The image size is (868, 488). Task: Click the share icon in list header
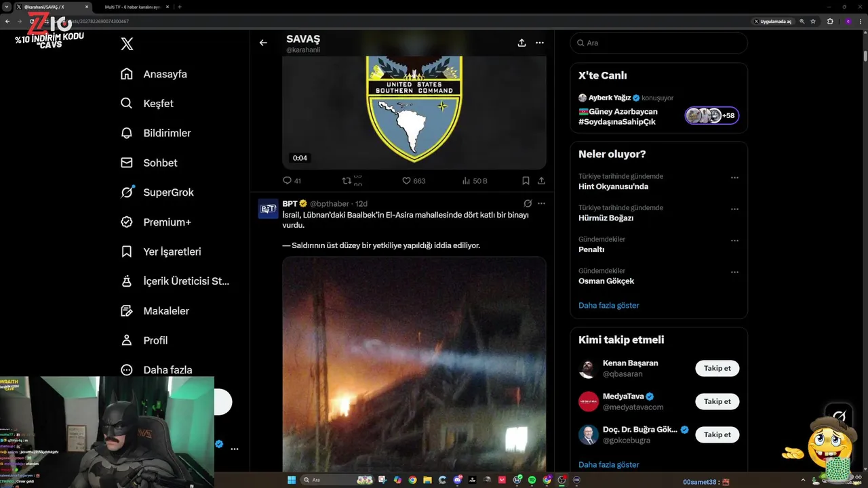pyautogui.click(x=521, y=43)
